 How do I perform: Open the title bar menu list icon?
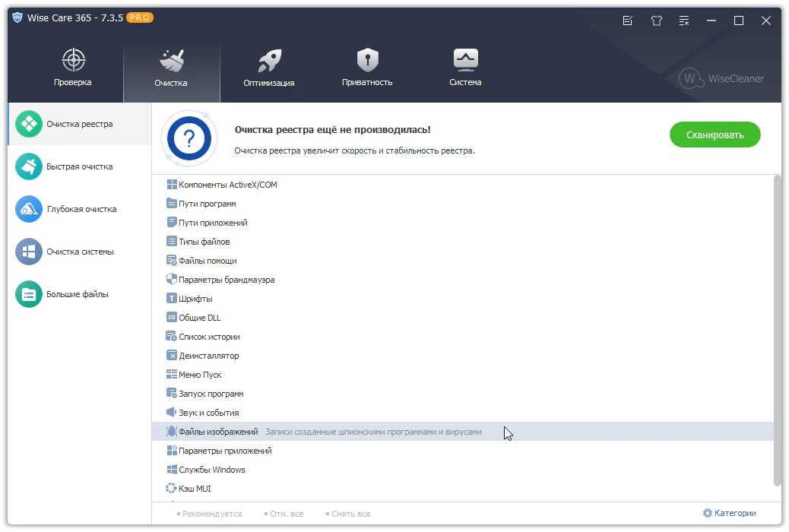coord(684,21)
